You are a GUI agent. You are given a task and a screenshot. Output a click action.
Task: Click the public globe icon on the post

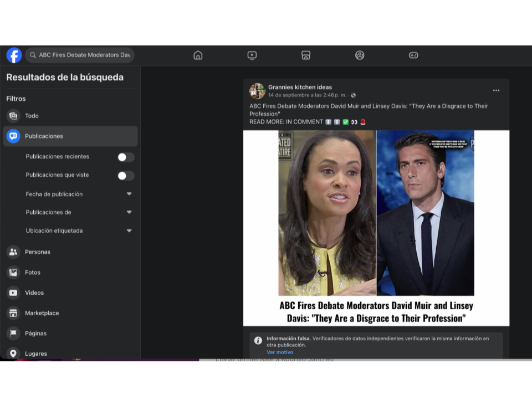tap(353, 95)
